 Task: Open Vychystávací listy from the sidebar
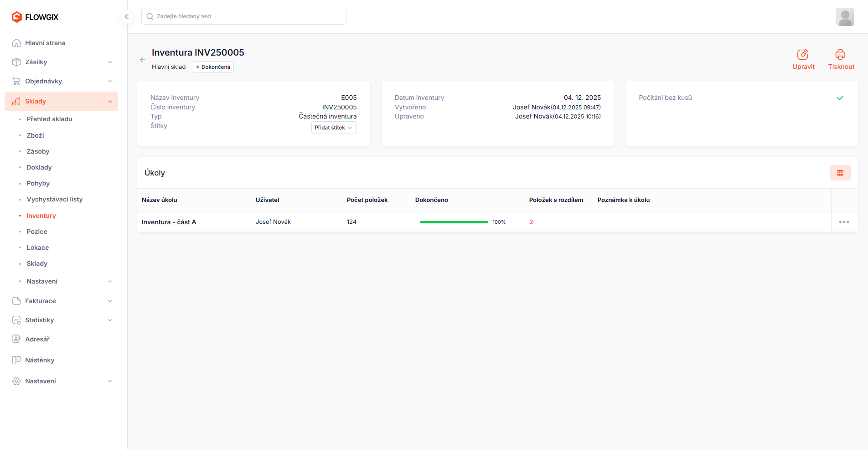(x=54, y=199)
